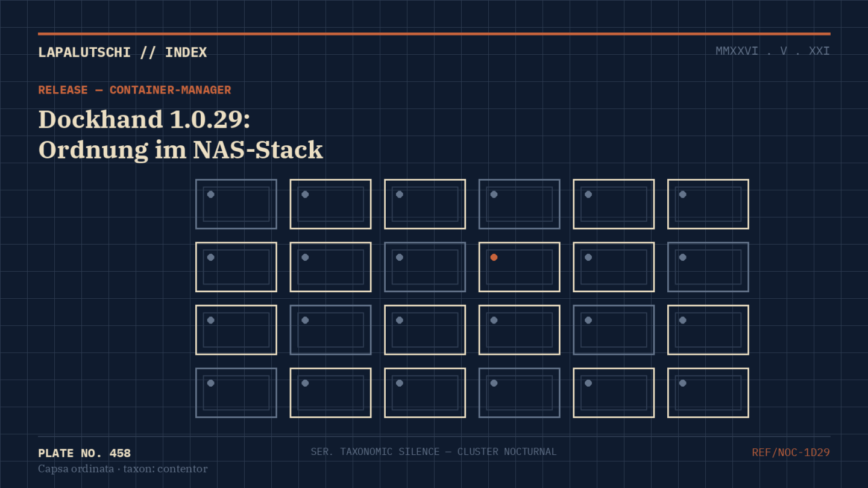The image size is (868, 488).
Task: Click the caption "Capsa ordinata · taxon: contentor"
Action: [123, 469]
